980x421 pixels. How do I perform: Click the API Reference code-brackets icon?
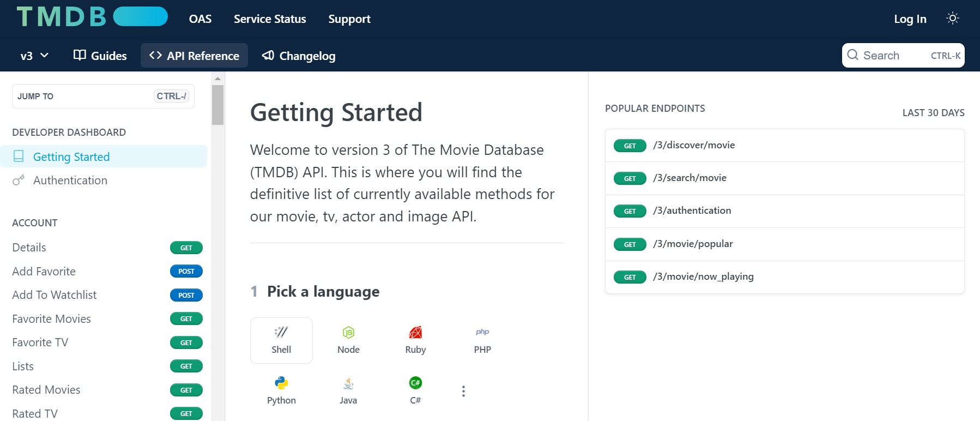[155, 55]
